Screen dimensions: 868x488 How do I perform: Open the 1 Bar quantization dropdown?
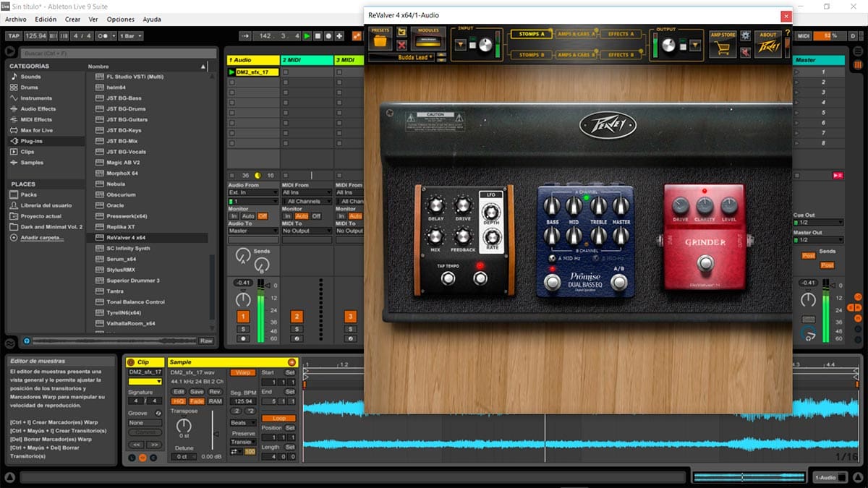click(130, 35)
